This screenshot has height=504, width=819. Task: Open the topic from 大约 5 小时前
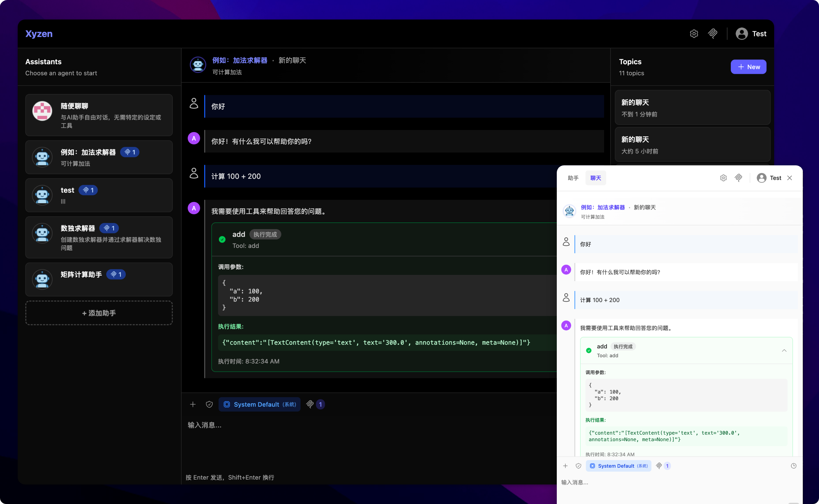(x=692, y=145)
